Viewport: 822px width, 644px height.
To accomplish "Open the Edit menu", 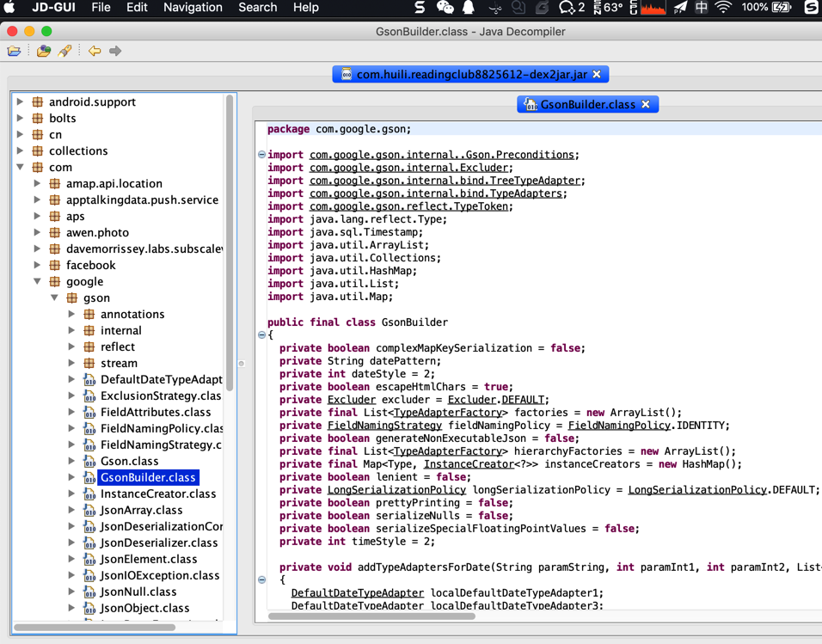I will tap(137, 8).
